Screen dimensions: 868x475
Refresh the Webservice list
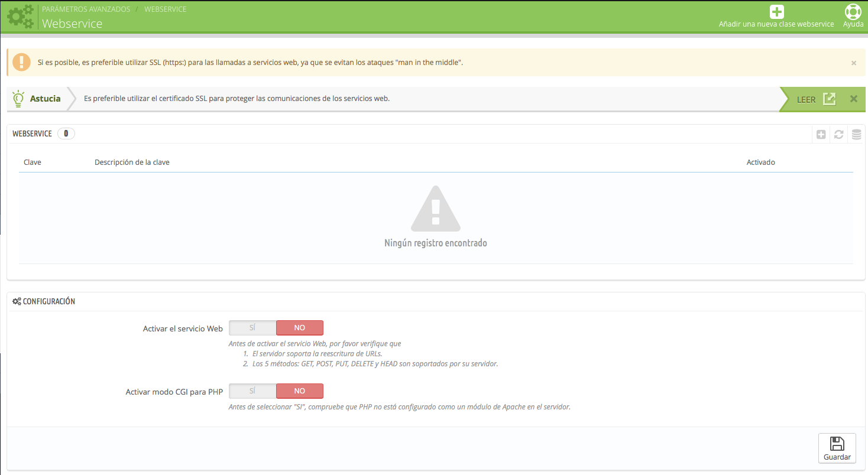[x=838, y=135]
